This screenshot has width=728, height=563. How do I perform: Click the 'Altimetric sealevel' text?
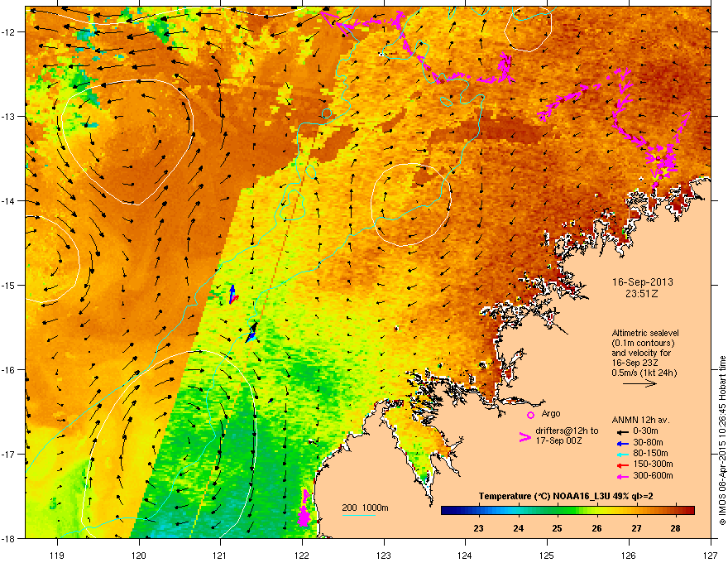click(x=645, y=333)
